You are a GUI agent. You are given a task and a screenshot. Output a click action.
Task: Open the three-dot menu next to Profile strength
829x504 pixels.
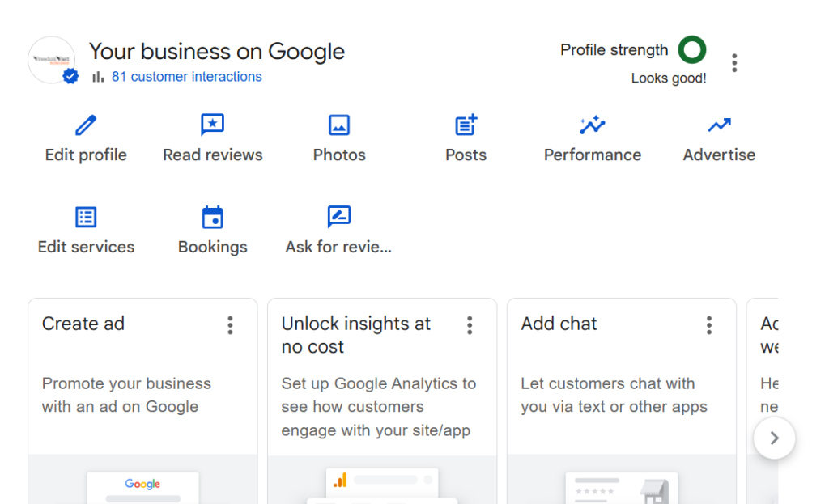[734, 63]
